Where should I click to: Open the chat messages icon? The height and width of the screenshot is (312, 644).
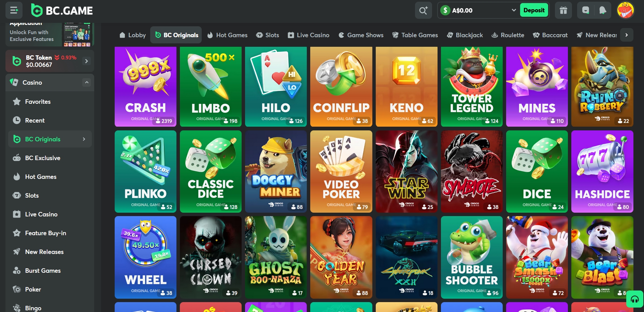[x=585, y=10]
